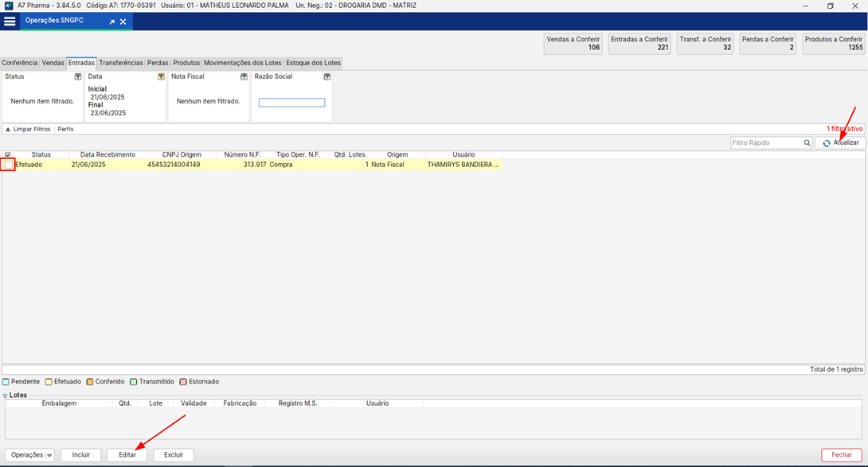868x467 pixels.
Task: Open the Operações dropdown arrow
Action: (x=50, y=455)
